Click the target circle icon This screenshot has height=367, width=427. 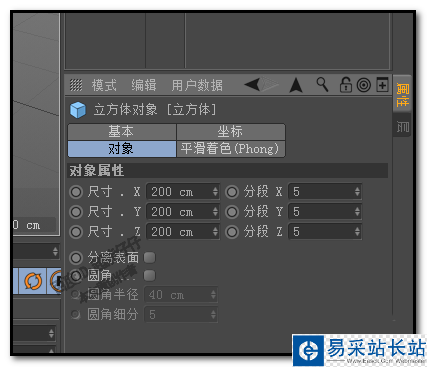click(364, 85)
